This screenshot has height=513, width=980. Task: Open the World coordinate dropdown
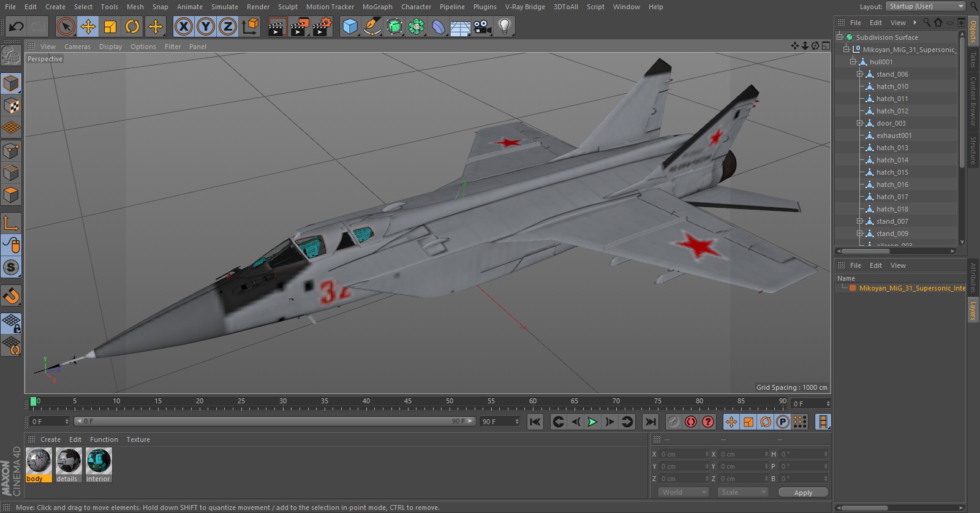[684, 492]
